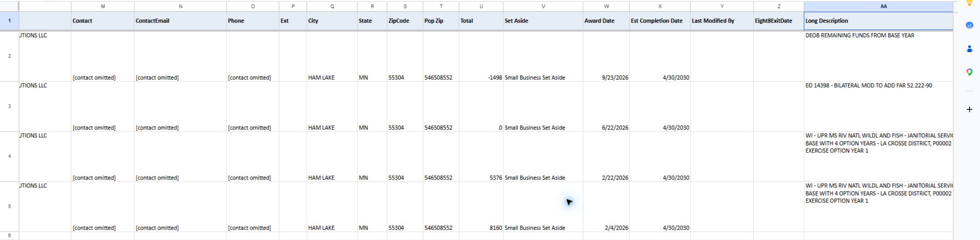Select the EO 14398 bilateral mod cell
Screen dimensions: 980x240
point(878,106)
